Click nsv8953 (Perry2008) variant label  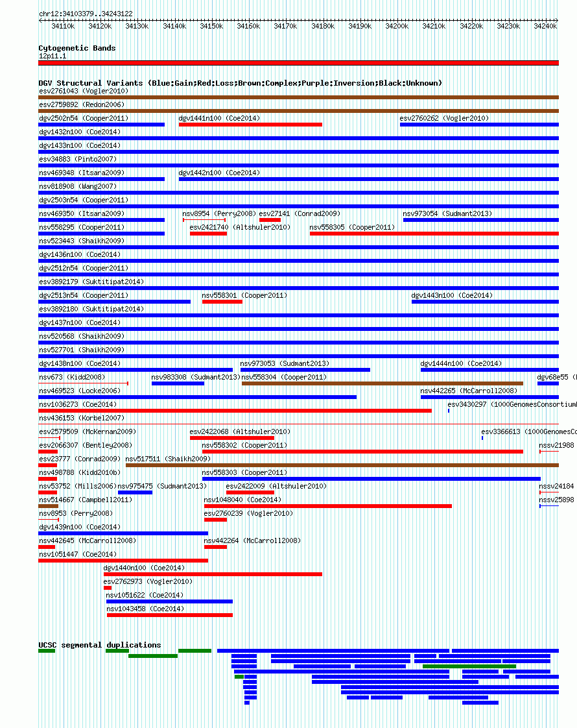pyautogui.click(x=76, y=513)
